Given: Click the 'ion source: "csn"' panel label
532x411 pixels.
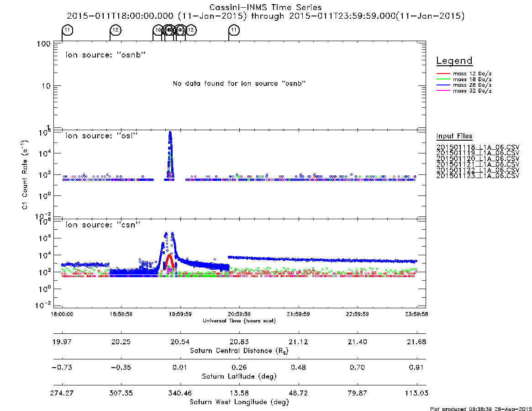Looking at the screenshot, I should 103,225.
